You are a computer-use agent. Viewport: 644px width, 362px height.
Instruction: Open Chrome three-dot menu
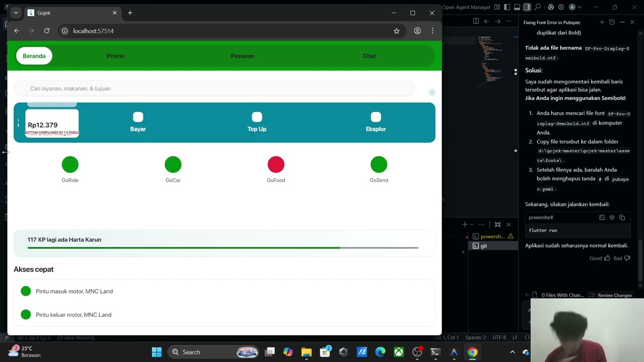coord(432,31)
